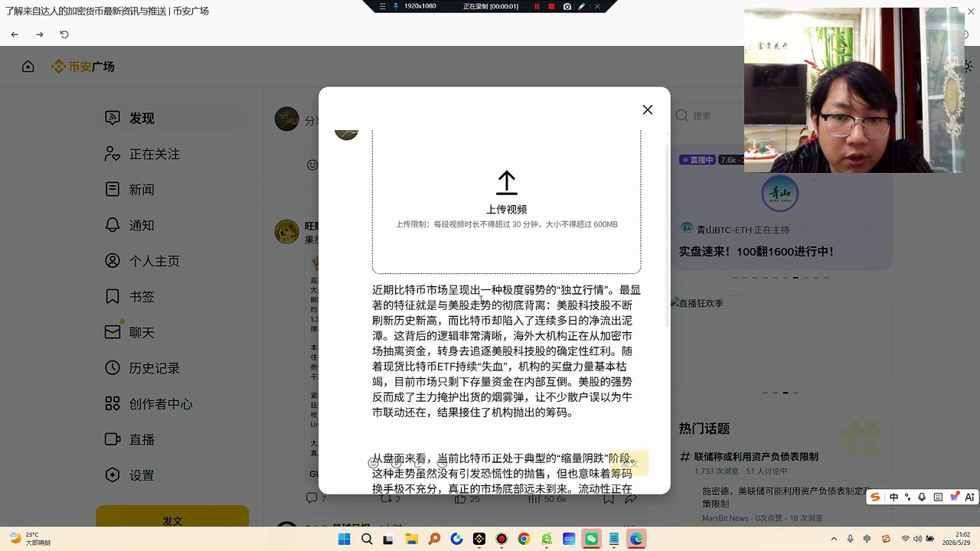Click the 直播 video camera icon
980x551 pixels.
coord(113,439)
